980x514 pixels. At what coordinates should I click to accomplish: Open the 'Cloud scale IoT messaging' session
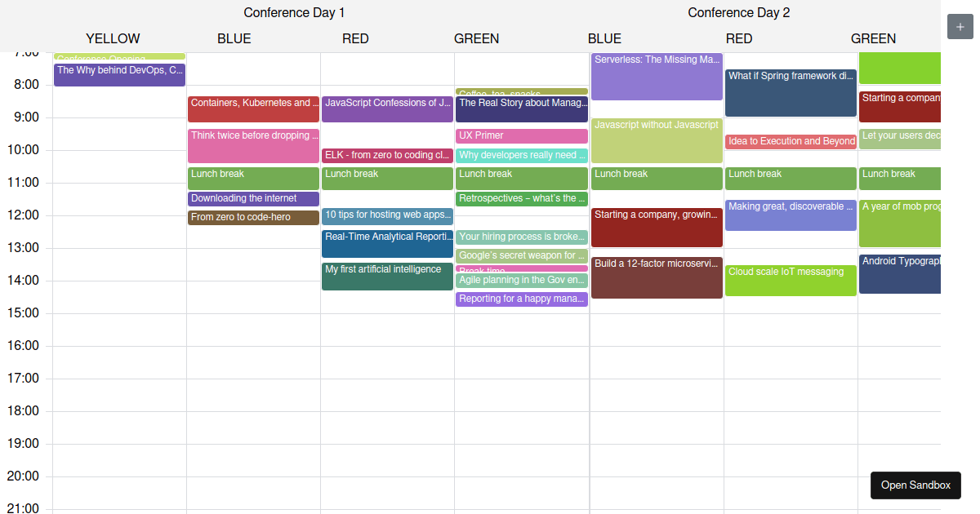tap(791, 277)
